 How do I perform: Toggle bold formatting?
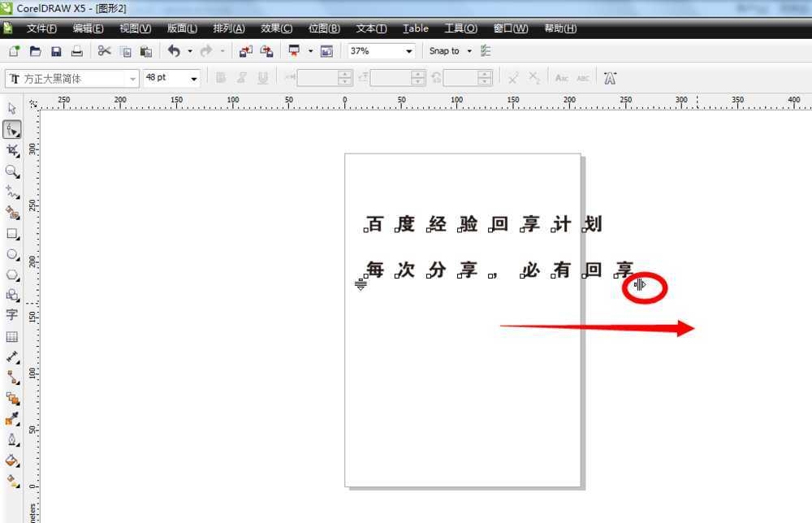[x=219, y=77]
